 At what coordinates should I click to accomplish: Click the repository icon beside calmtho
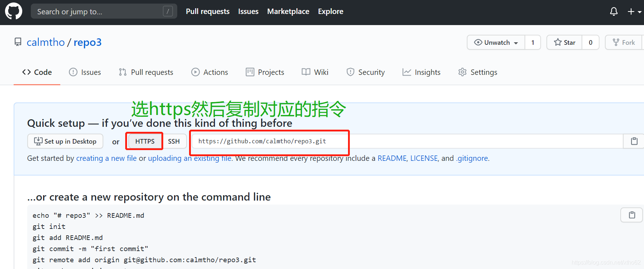[18, 42]
